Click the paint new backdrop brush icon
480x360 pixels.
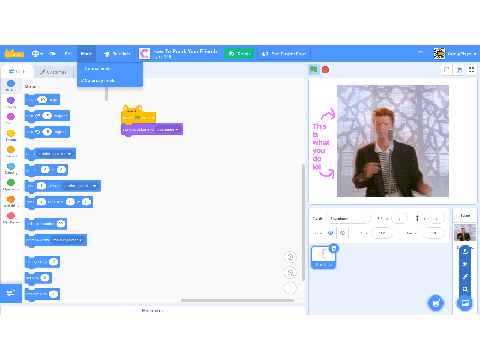[x=465, y=276]
